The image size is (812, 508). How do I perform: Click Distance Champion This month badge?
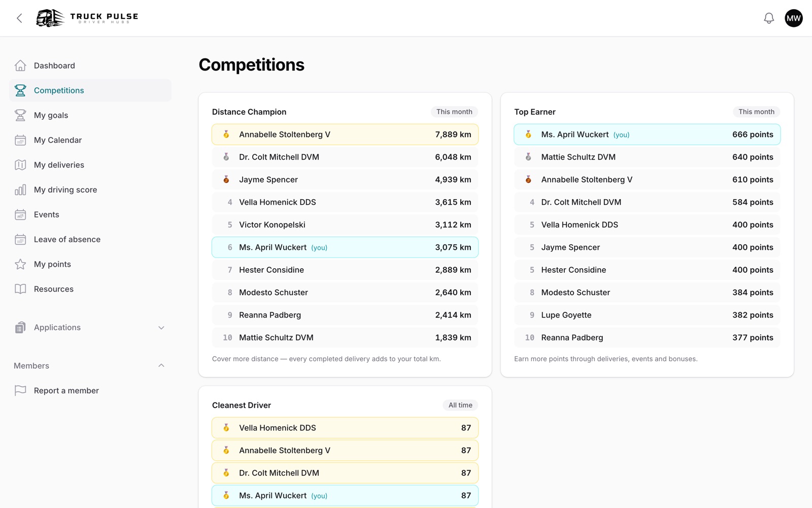454,112
